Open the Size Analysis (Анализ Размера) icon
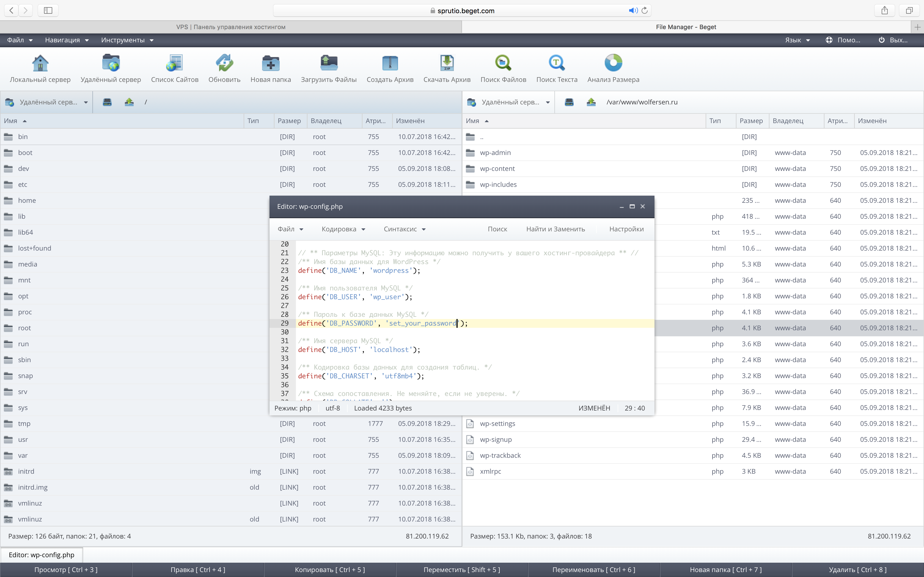The width and height of the screenshot is (924, 577). point(613,63)
